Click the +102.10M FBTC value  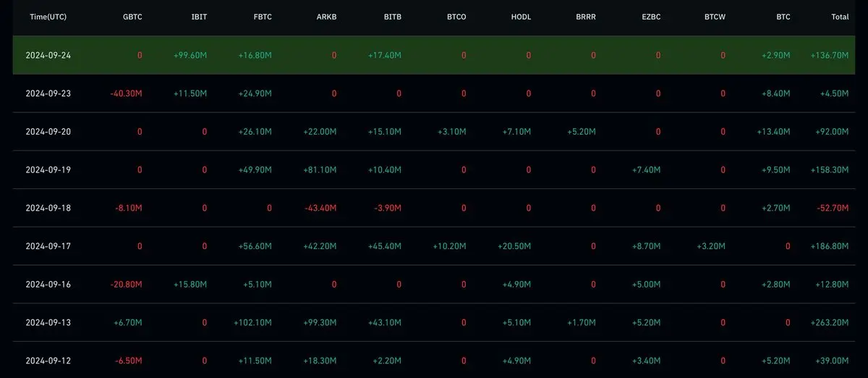pyautogui.click(x=253, y=323)
